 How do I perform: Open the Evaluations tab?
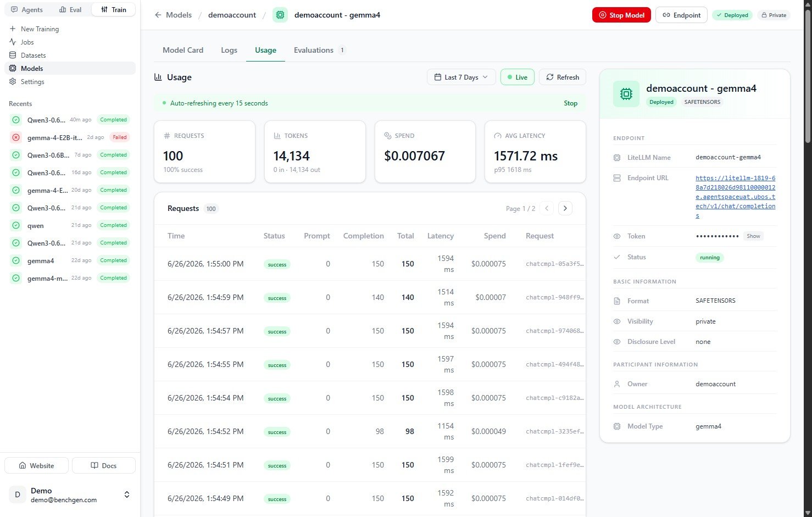[x=319, y=50]
